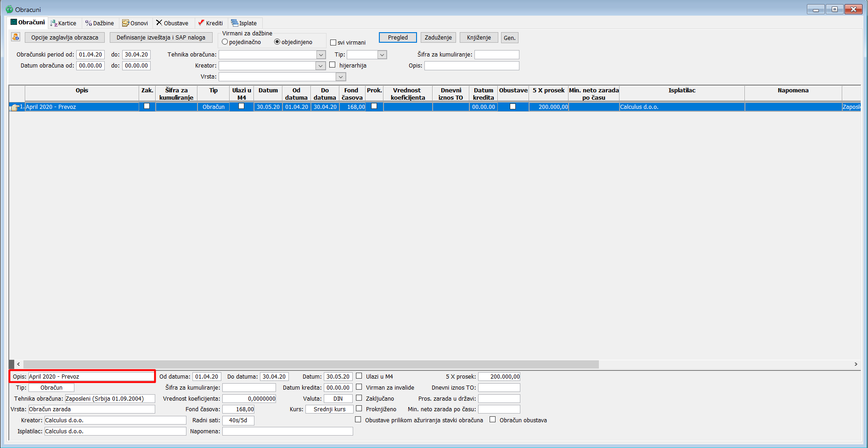Click the calculator icon on Obračuni tab
868x448 pixels.
[x=14, y=22]
